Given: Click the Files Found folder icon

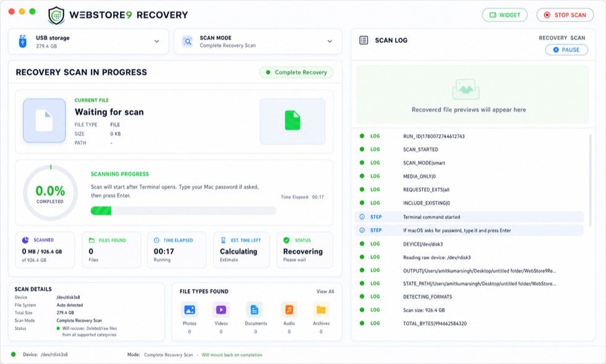Looking at the screenshot, I should 92,240.
